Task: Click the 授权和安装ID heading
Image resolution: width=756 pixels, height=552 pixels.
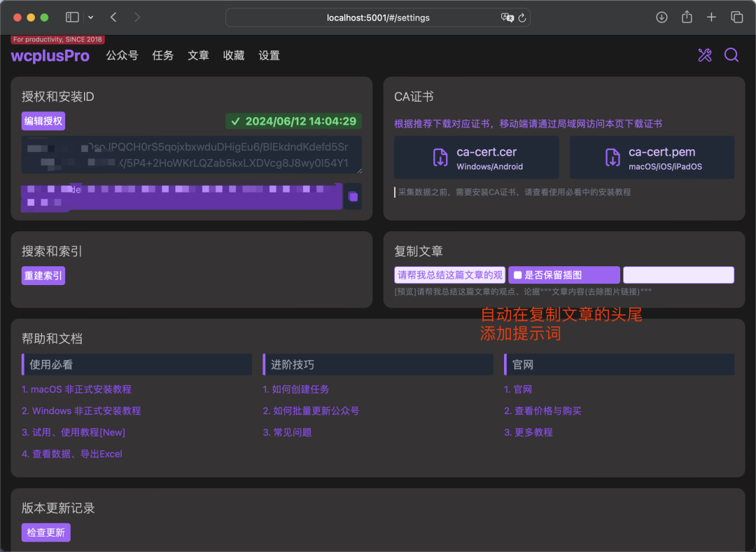Action: pos(58,97)
